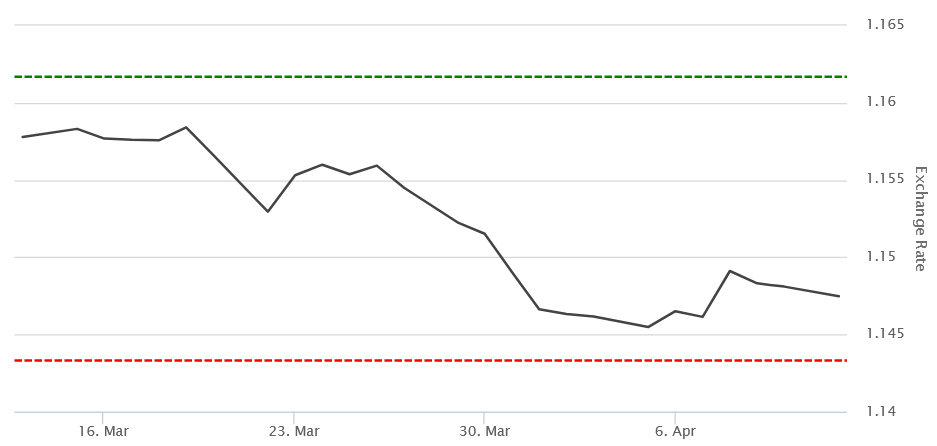Screen dimensions: 937x446
Task: Click the 1.155 y-axis value label
Action: (884, 179)
